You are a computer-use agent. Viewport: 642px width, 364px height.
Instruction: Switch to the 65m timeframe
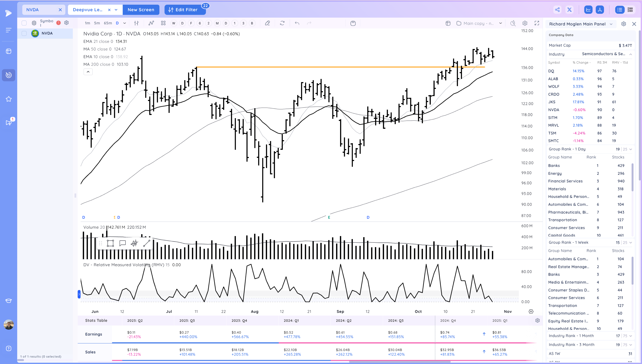point(108,23)
